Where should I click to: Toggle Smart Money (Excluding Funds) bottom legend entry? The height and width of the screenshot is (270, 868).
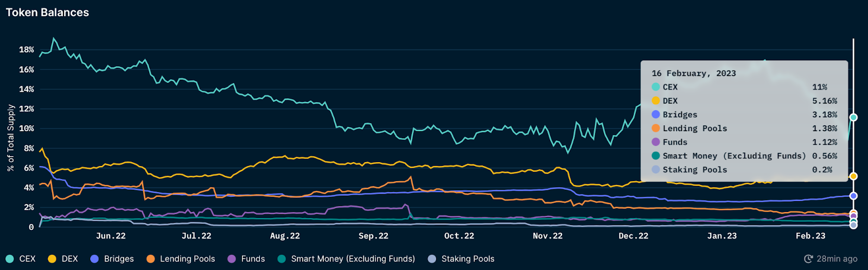[x=353, y=259]
